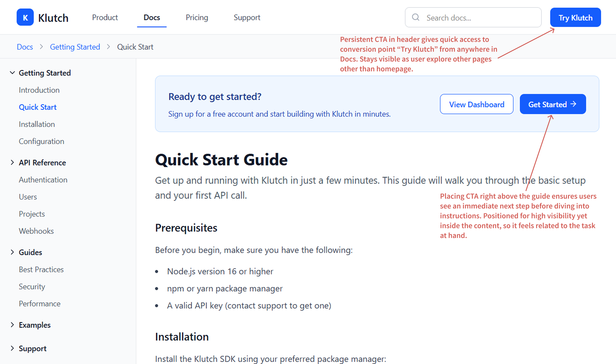
Task: Focus the Search docs input field
Action: tap(473, 17)
